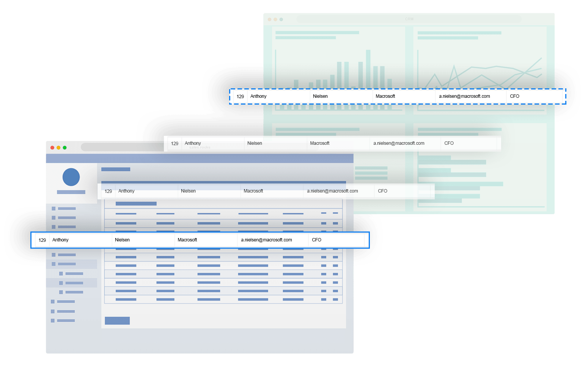588x379 pixels.
Task: Click the last row of the blue data table
Action: pos(223,299)
